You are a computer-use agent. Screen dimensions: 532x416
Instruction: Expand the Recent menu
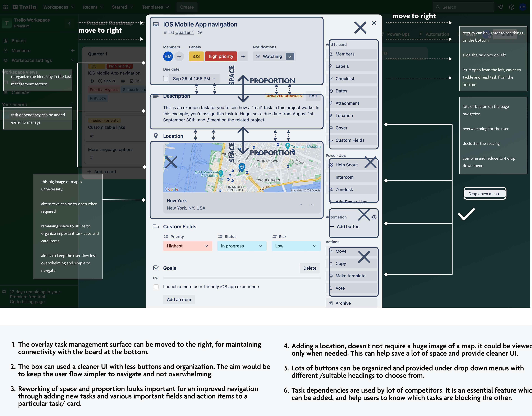tap(93, 7)
